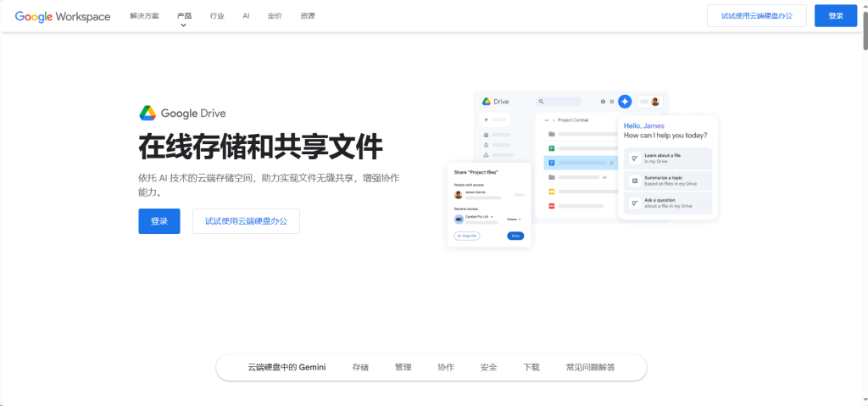This screenshot has width=868, height=406.
Task: Click the settings gear in Drive illustration
Action: [604, 102]
